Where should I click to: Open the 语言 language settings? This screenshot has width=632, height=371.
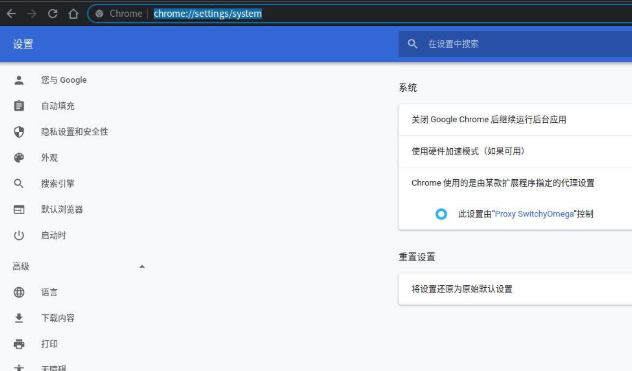(49, 292)
